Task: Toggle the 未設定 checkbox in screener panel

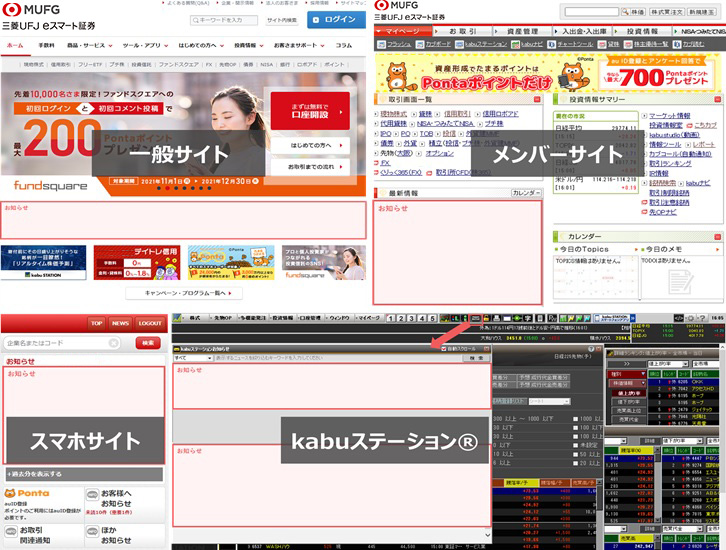Action: pyautogui.click(x=576, y=445)
